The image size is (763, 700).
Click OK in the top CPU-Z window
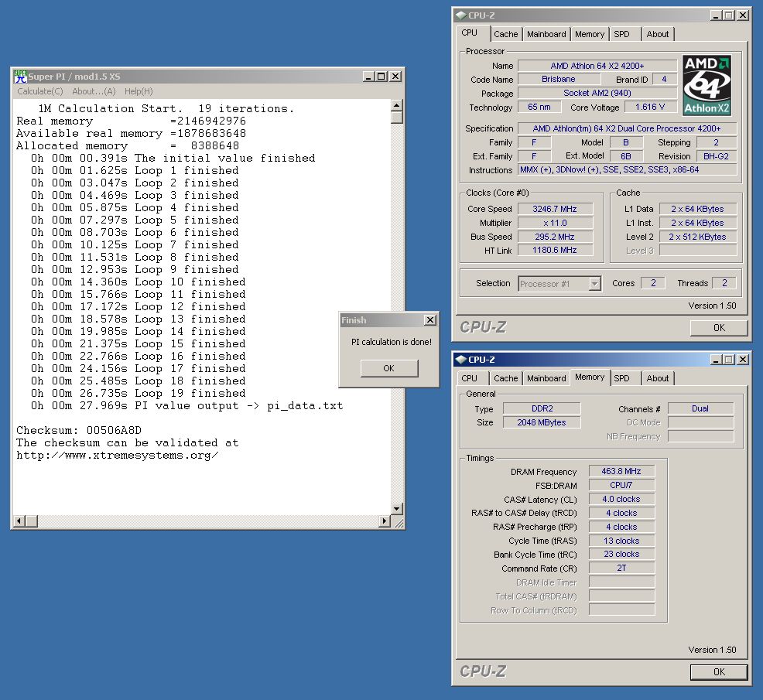(719, 328)
